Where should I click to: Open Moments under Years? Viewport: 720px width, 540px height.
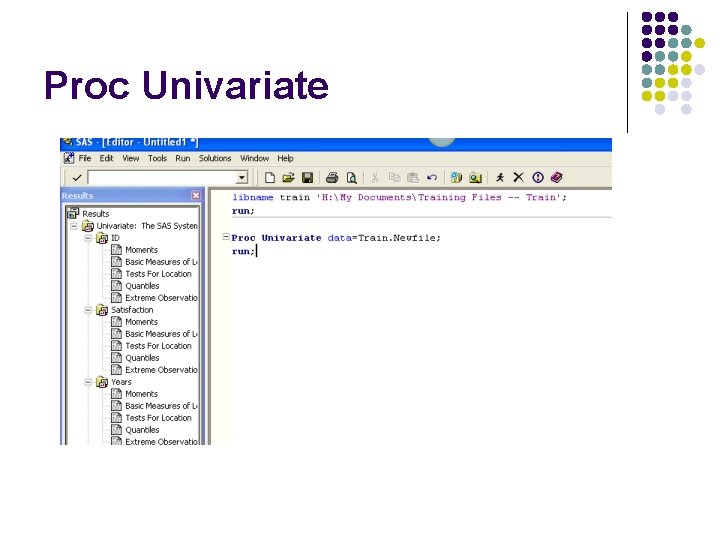[x=135, y=394]
